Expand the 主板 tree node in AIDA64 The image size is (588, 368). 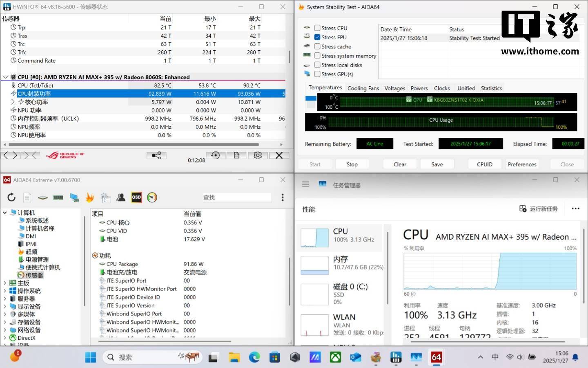tap(5, 283)
